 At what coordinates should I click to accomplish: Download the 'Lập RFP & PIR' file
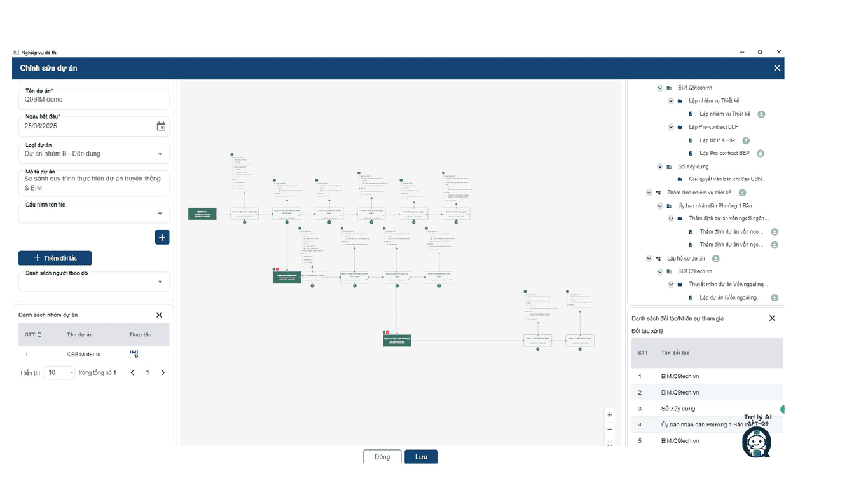[746, 140]
